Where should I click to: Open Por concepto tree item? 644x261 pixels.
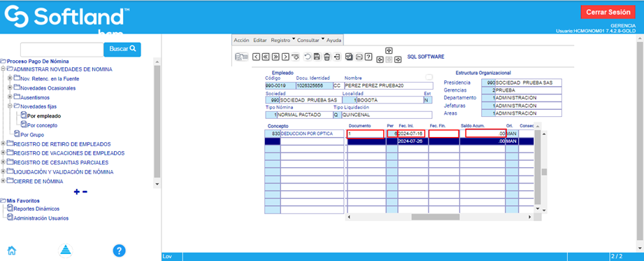(x=42, y=125)
